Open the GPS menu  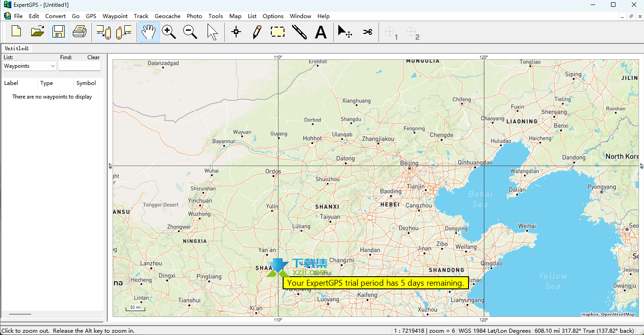[x=91, y=16]
